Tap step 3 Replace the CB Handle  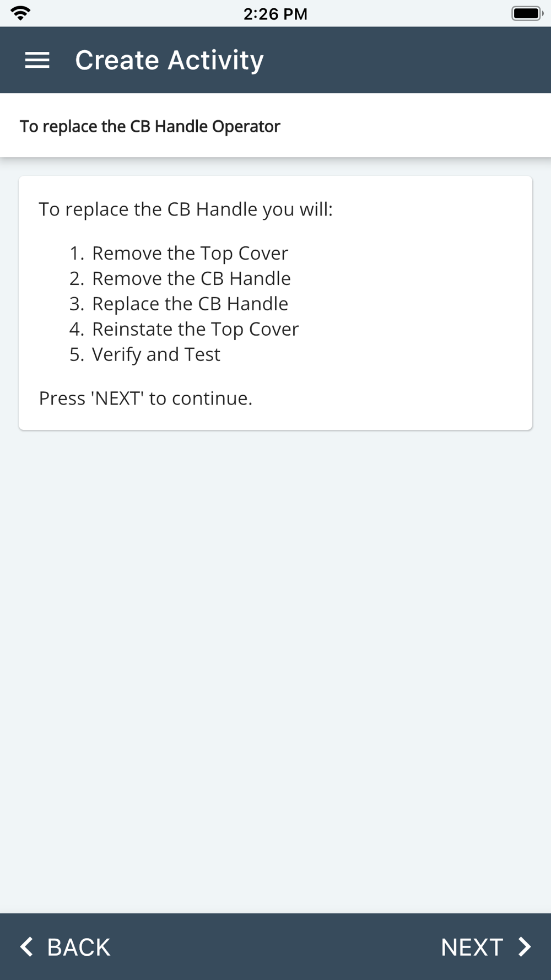coord(179,304)
